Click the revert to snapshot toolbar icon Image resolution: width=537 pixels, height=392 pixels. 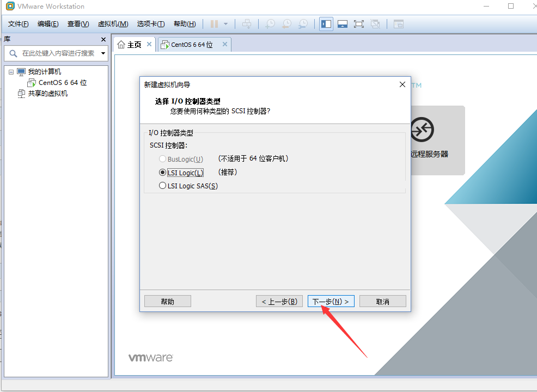coord(286,24)
